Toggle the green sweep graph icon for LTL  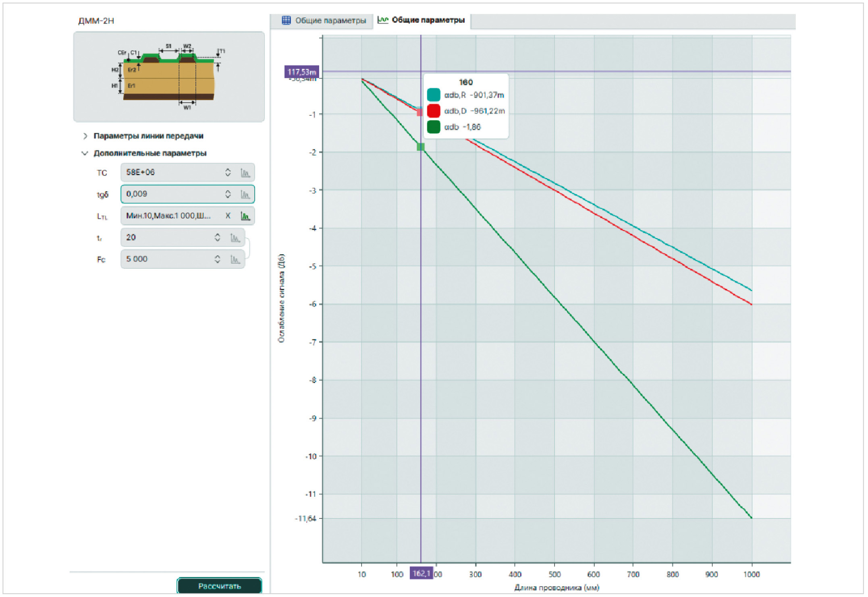click(x=245, y=216)
